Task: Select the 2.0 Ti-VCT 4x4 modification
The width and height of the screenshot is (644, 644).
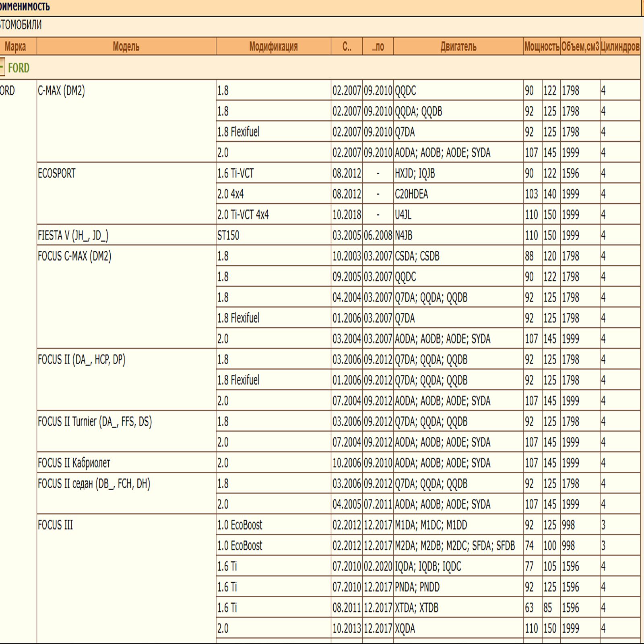Action: pyautogui.click(x=243, y=215)
